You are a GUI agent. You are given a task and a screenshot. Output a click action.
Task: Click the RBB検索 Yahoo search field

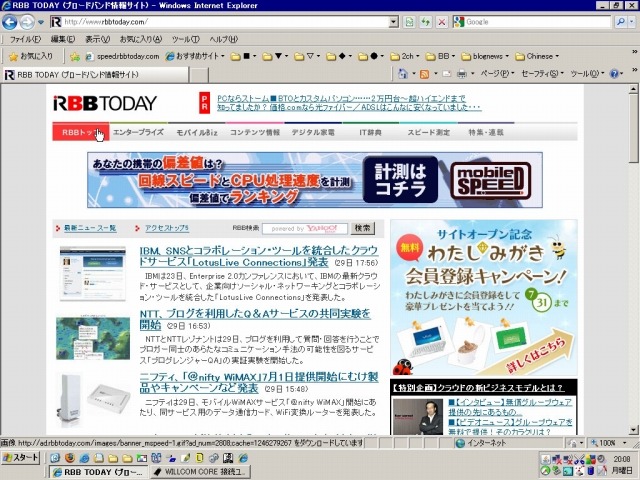[x=304, y=229]
